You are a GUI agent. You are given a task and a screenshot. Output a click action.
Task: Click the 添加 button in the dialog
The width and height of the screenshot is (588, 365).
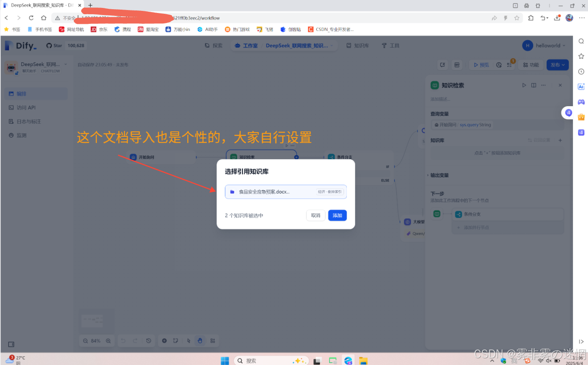337,215
